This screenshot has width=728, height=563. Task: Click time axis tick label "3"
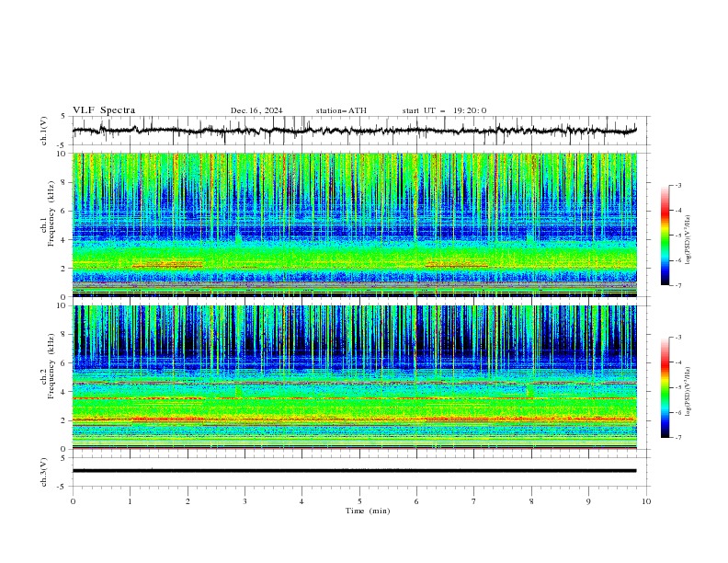coord(245,501)
